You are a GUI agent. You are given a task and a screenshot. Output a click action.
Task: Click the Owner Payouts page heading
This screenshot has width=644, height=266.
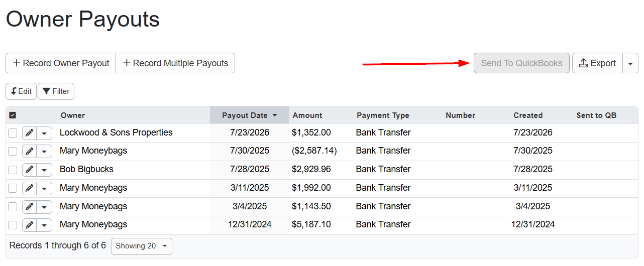pyautogui.click(x=83, y=20)
